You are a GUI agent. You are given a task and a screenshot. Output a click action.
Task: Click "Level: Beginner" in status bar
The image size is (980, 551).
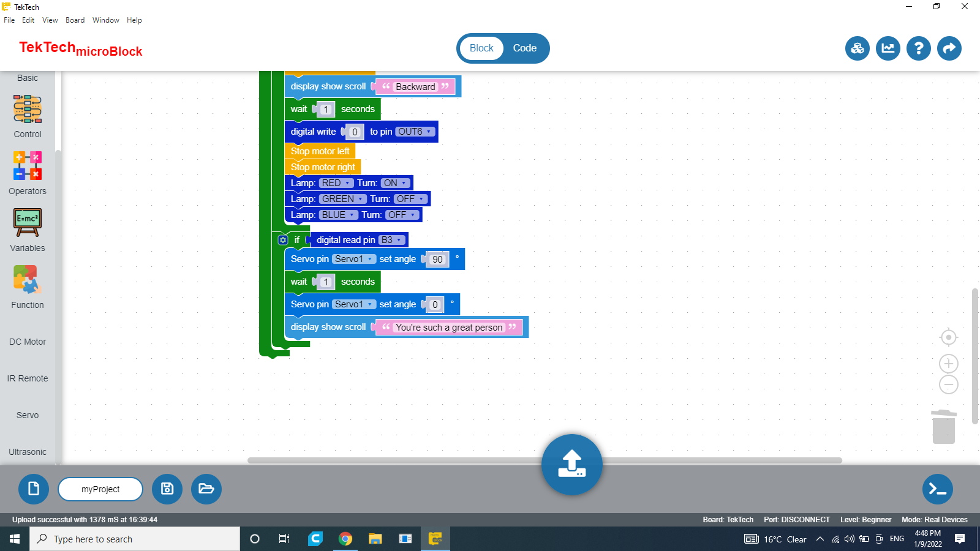click(x=866, y=520)
